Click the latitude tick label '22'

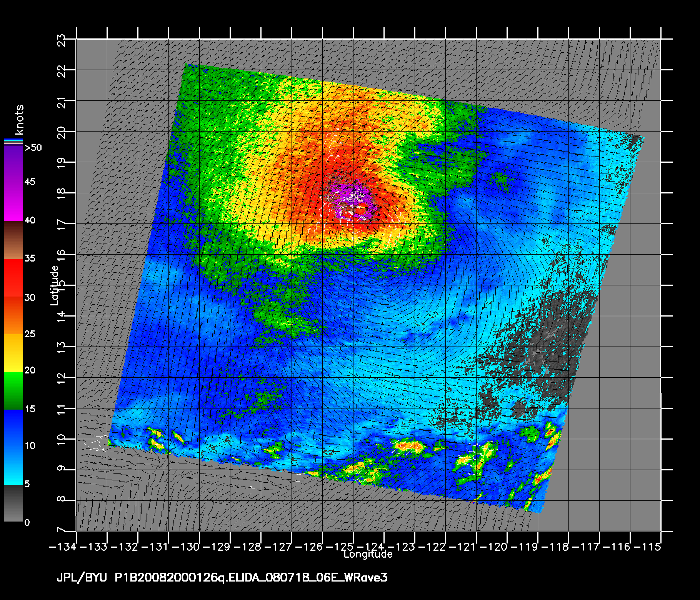pyautogui.click(x=62, y=71)
